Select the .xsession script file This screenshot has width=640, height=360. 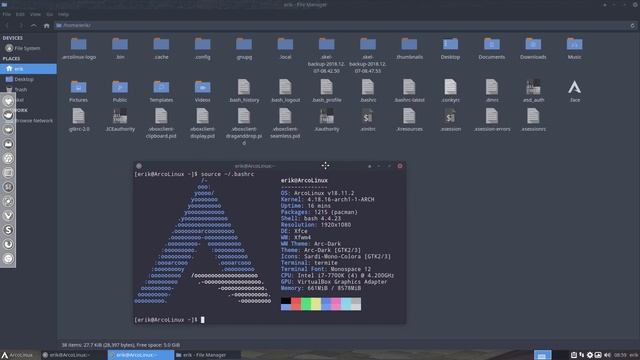click(450, 121)
